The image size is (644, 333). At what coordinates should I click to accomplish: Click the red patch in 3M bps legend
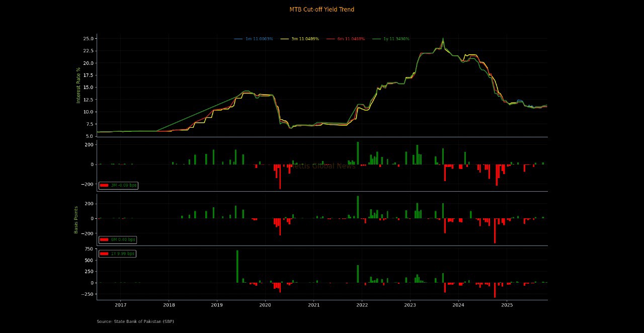pos(104,186)
